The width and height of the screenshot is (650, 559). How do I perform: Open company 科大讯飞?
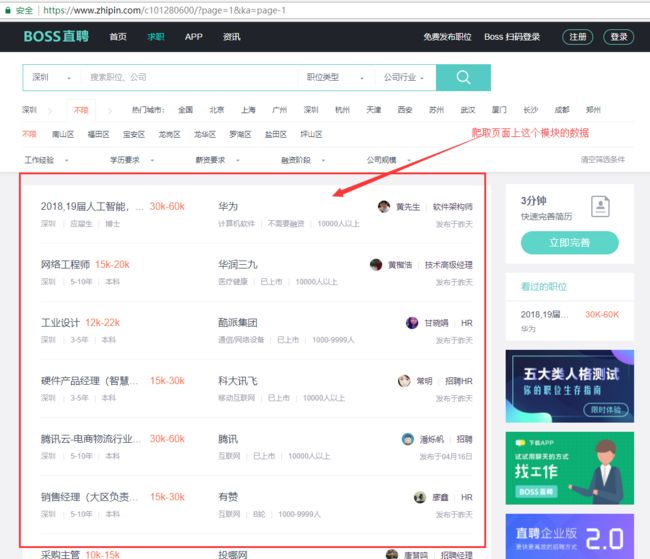point(238,381)
